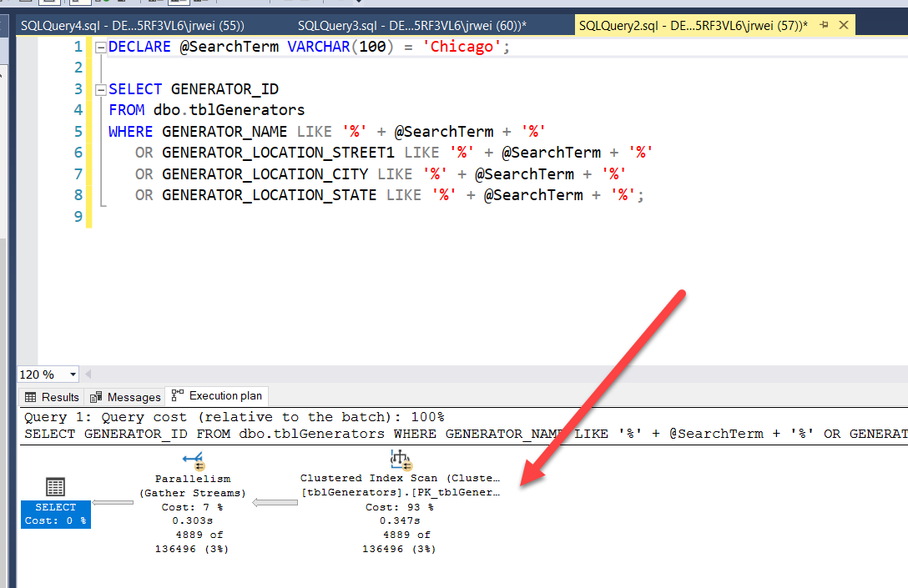Pin the SQLQuery2.sql tab
The height and width of the screenshot is (588, 908).
point(825,25)
